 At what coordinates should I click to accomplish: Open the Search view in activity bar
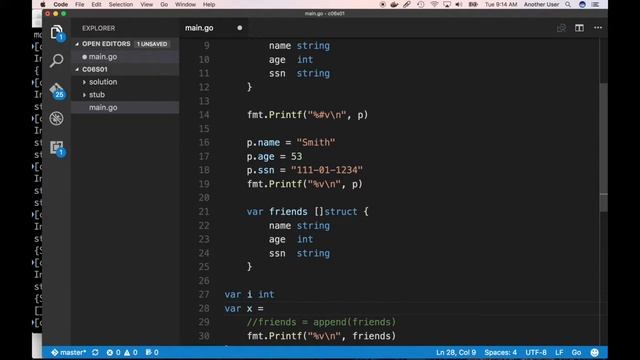(x=56, y=60)
